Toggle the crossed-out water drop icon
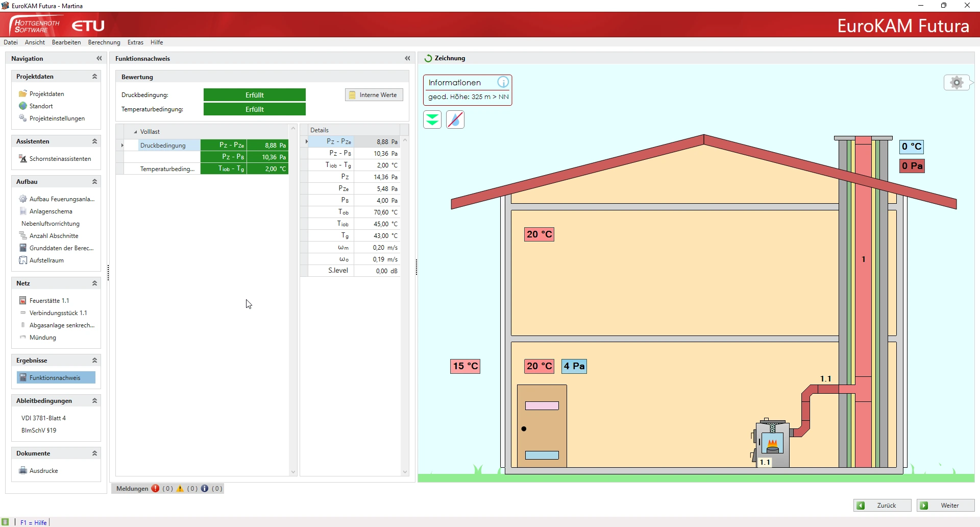 (455, 120)
